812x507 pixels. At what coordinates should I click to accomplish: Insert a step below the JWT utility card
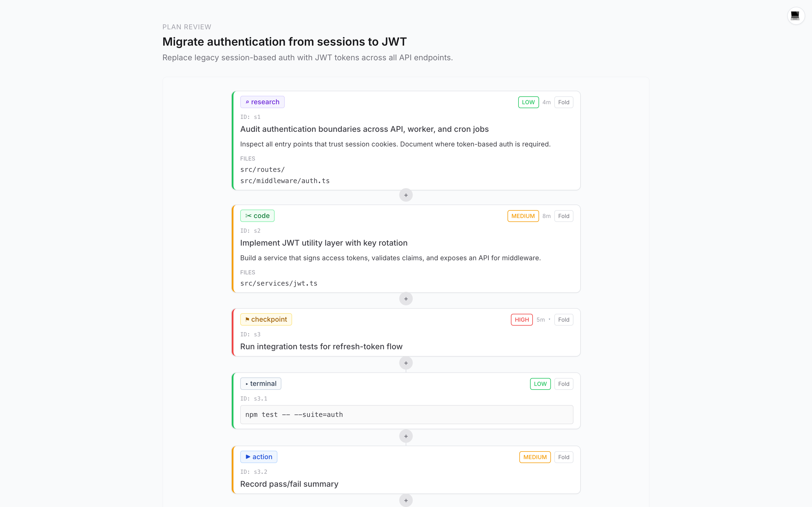(406, 299)
